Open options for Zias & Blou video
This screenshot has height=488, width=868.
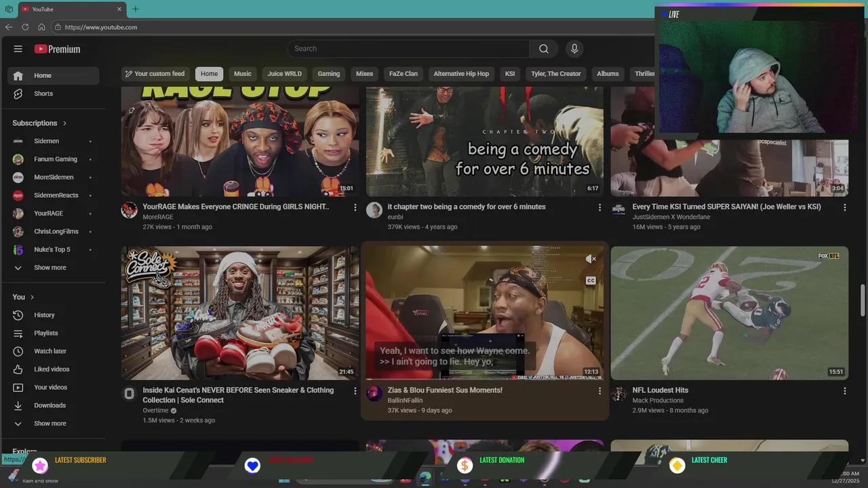point(599,391)
